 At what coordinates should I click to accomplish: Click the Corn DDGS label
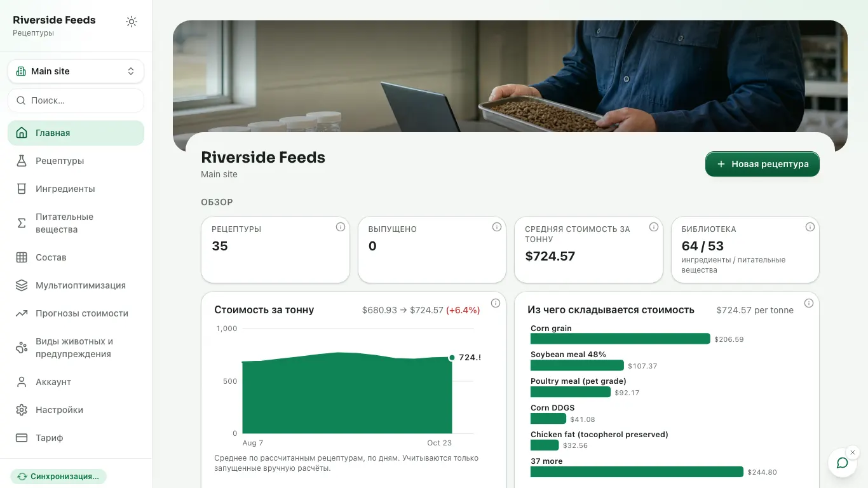(552, 408)
